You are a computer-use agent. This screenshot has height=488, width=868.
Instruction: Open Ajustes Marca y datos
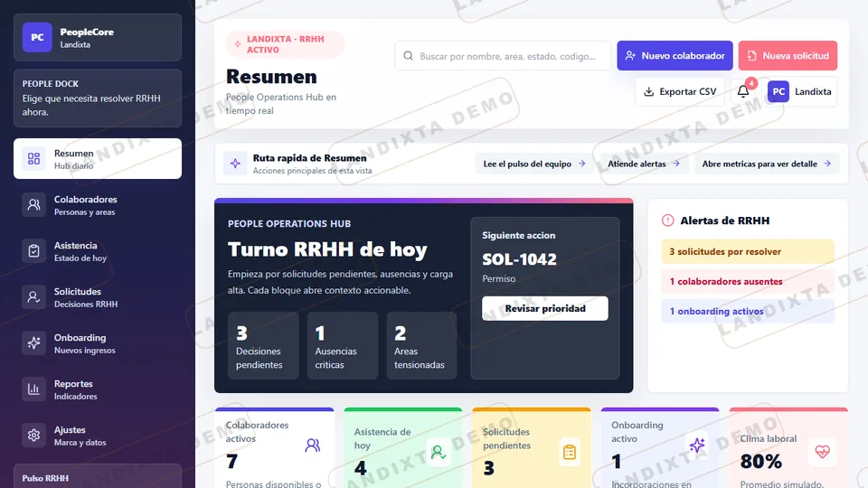(x=98, y=435)
